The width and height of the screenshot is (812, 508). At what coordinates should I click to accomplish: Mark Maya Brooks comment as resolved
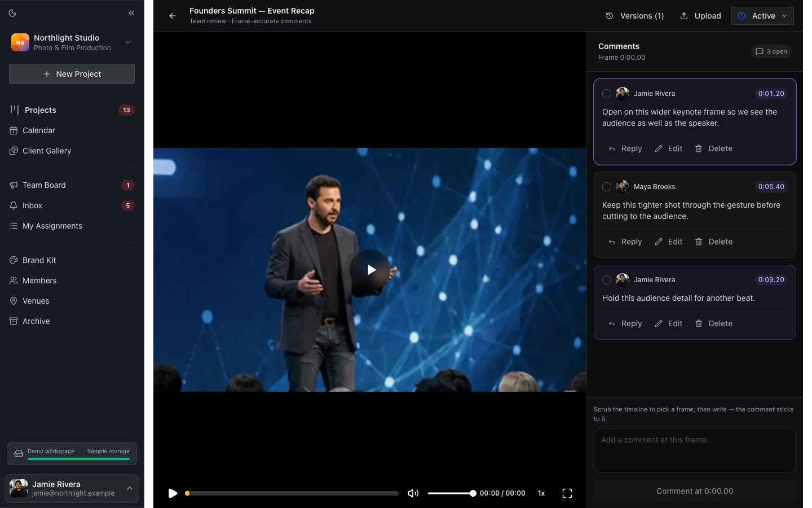point(607,187)
